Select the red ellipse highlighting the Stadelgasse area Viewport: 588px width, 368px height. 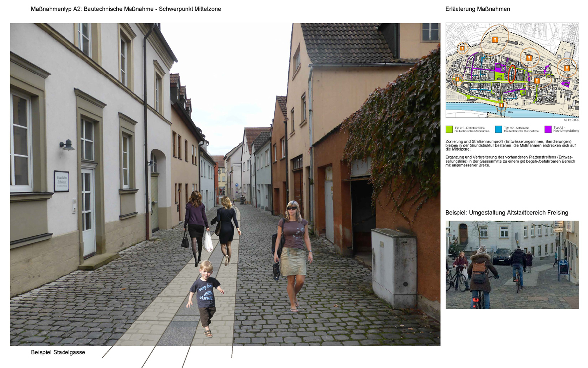coord(512,74)
